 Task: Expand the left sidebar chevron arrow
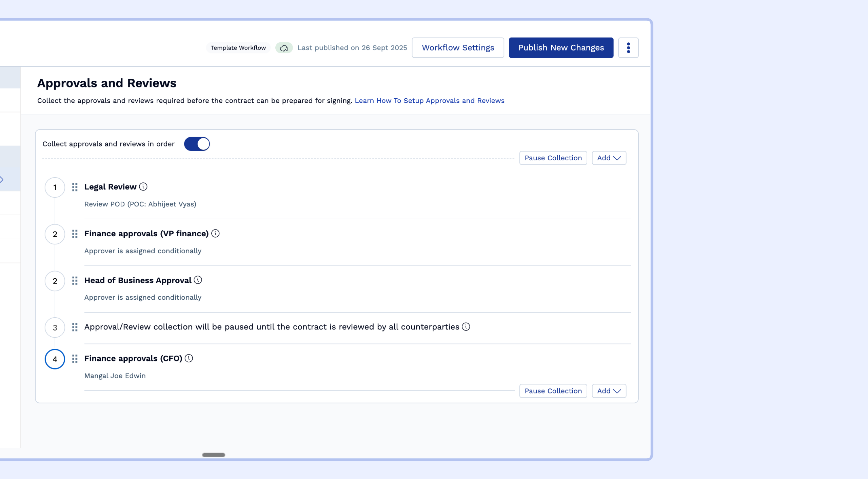click(2, 180)
